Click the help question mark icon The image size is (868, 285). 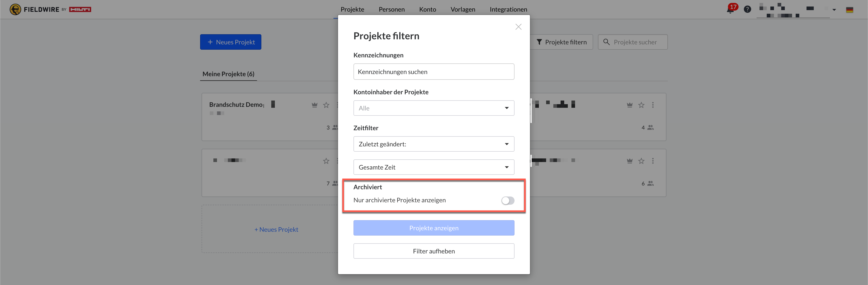(747, 9)
